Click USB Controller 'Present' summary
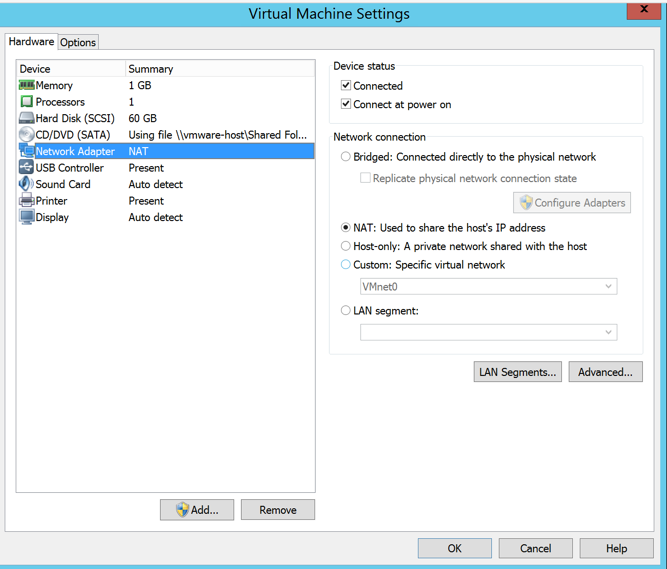The height and width of the screenshot is (569, 667). click(x=146, y=168)
